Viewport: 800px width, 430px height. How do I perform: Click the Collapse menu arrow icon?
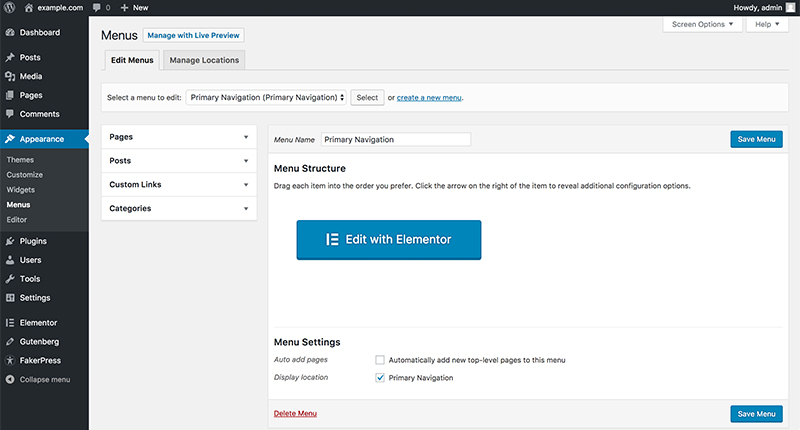[x=10, y=379]
